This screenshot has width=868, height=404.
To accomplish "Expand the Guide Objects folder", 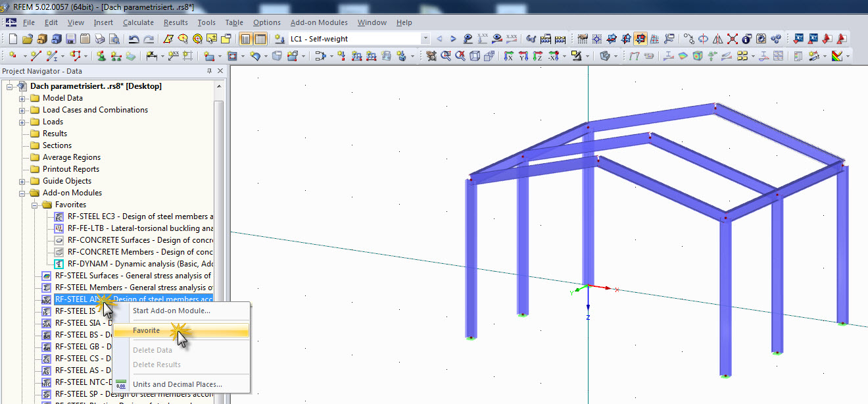I will coord(22,181).
